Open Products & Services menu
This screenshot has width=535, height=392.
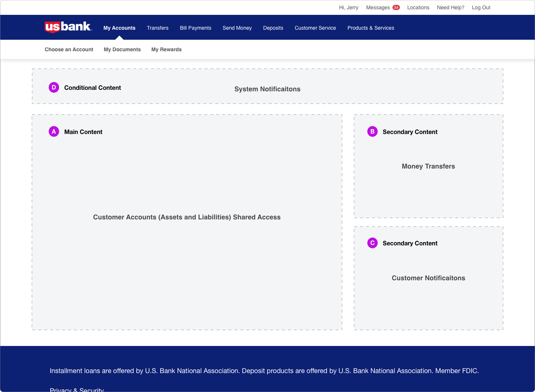(x=371, y=28)
